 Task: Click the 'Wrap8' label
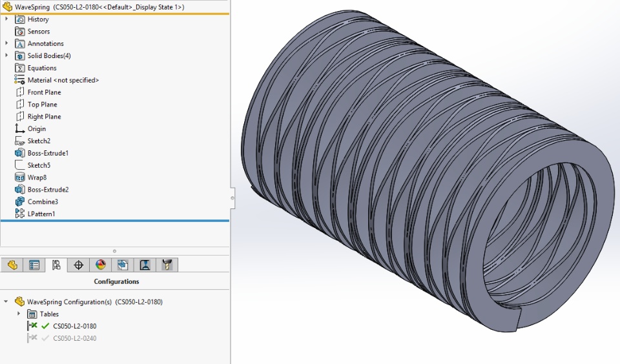[37, 177]
